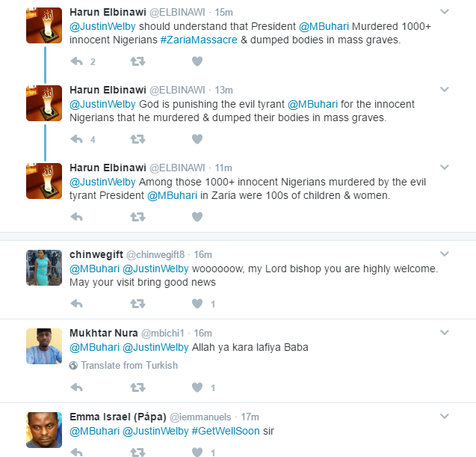Like Mukhtar Nura's tweet
The height and width of the screenshot is (457, 476).
(x=197, y=387)
